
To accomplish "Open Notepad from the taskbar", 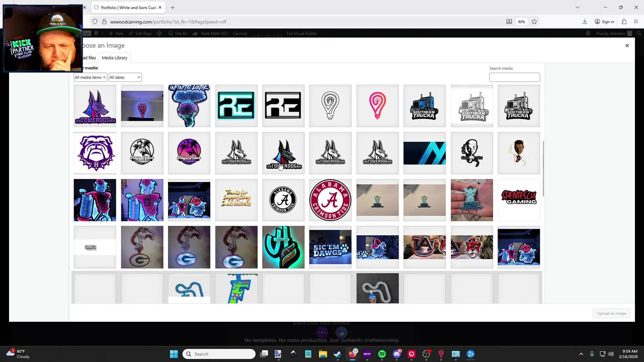I will click(x=308, y=354).
